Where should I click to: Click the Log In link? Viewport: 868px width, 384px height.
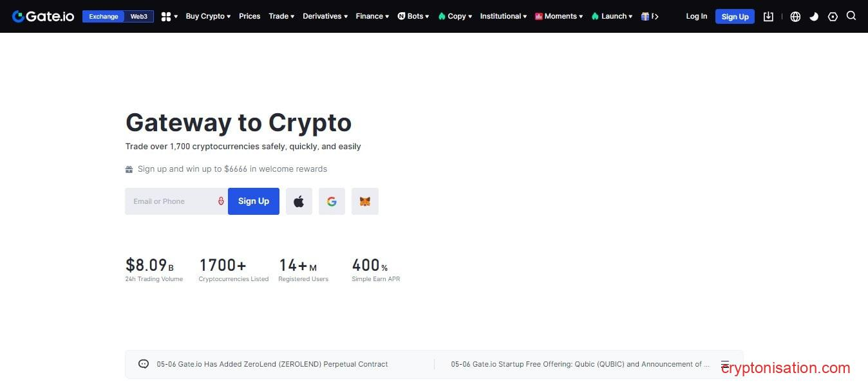coord(696,16)
